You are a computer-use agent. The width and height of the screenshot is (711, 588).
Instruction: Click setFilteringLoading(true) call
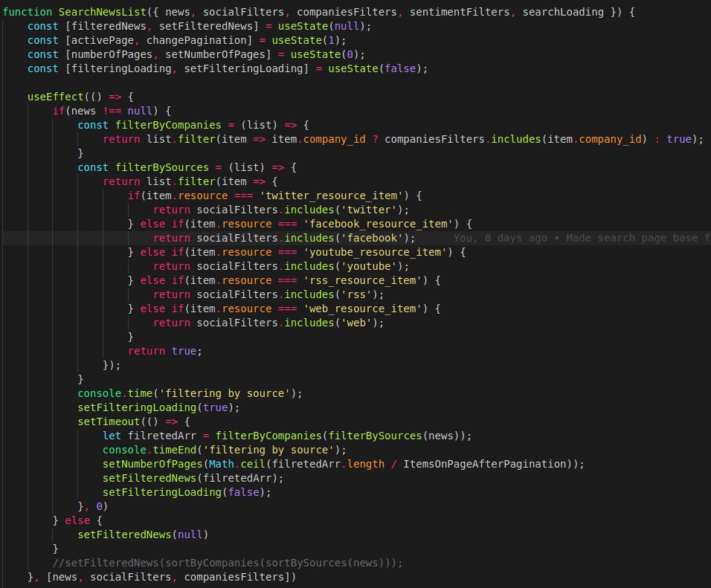click(x=158, y=407)
